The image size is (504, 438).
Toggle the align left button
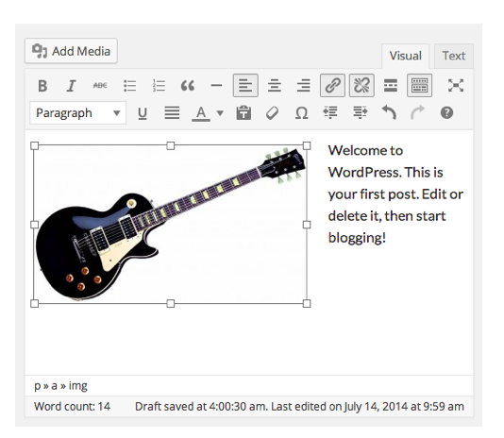click(245, 86)
